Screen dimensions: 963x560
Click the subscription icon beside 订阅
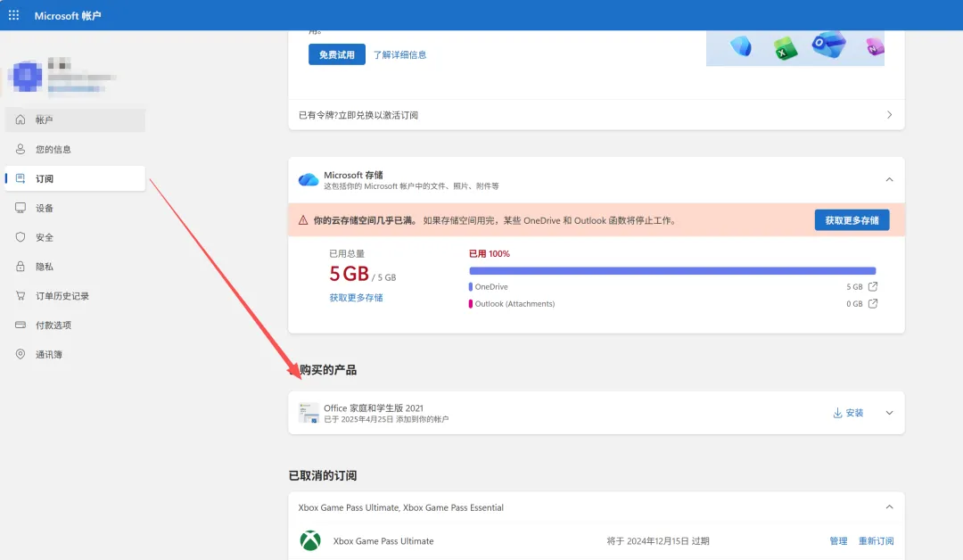pos(21,178)
